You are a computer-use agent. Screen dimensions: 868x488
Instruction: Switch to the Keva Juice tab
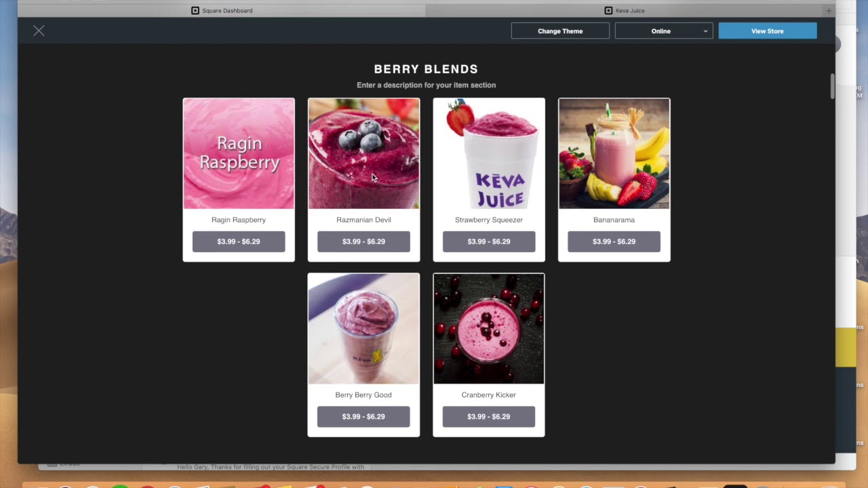(x=624, y=10)
